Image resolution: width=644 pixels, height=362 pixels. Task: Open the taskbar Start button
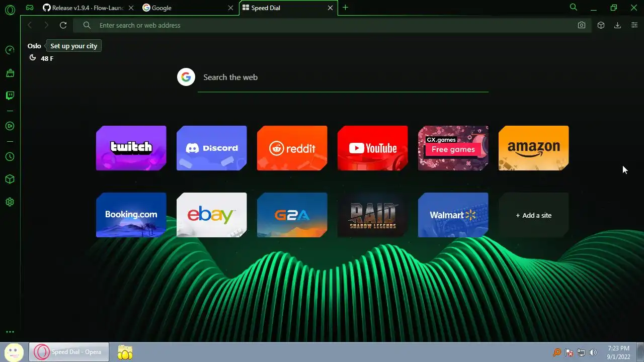14,352
